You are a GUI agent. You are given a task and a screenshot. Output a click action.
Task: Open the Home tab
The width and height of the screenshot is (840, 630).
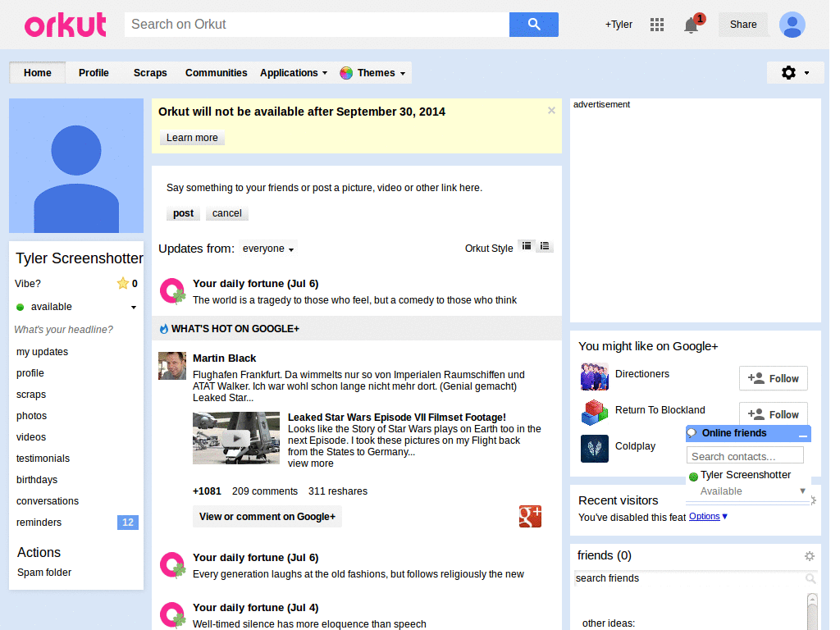38,73
